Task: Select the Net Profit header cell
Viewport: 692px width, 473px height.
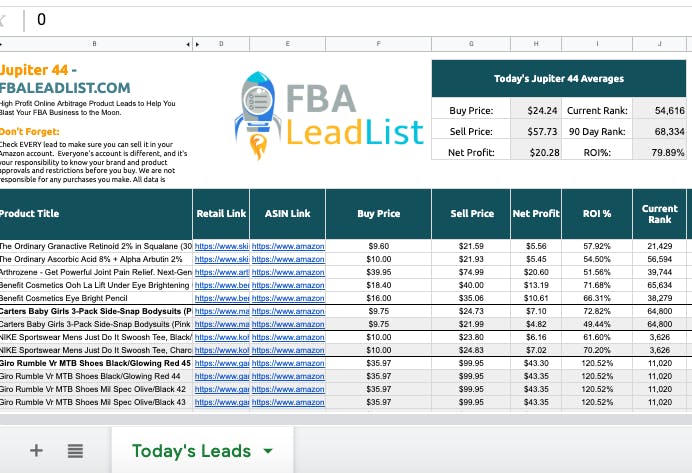Action: [x=536, y=214]
